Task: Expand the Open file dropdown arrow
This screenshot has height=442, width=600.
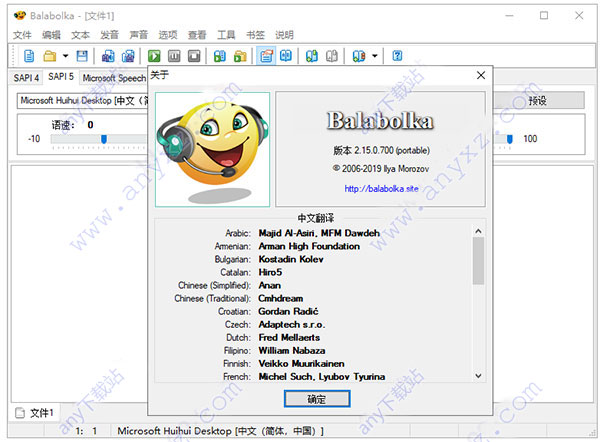Action: (x=65, y=56)
